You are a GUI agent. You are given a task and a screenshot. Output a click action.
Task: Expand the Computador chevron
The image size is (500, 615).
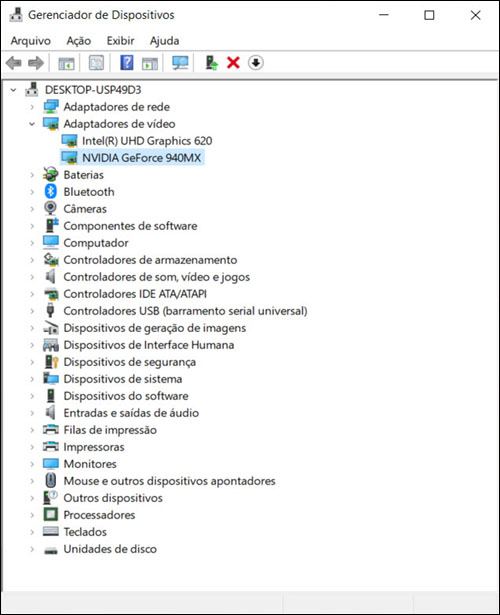[32, 243]
